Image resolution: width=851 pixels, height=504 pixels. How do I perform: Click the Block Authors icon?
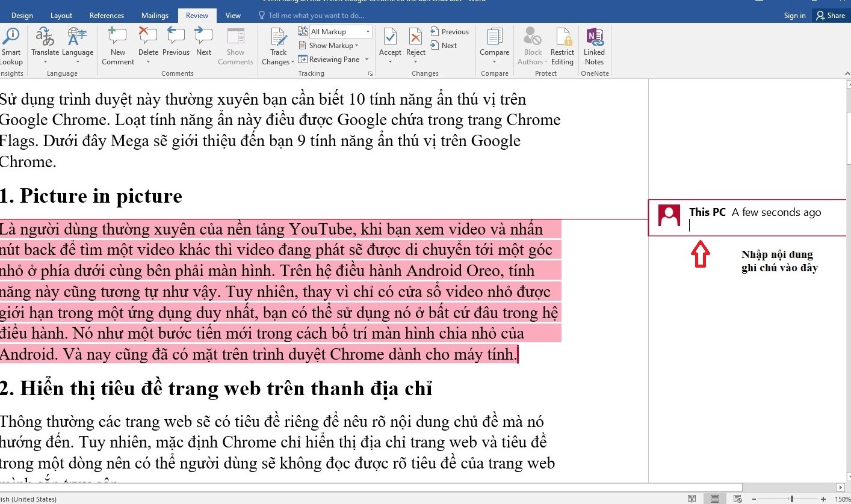(533, 37)
